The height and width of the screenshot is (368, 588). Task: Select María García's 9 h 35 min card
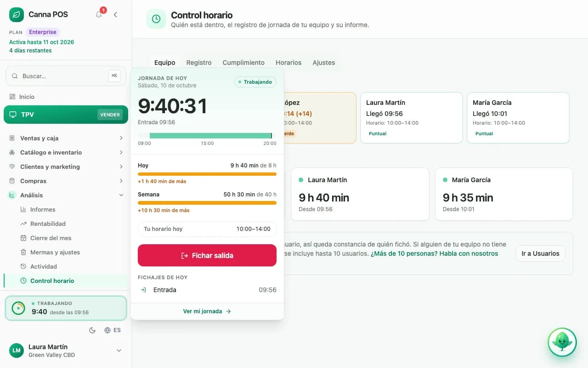[x=504, y=194]
